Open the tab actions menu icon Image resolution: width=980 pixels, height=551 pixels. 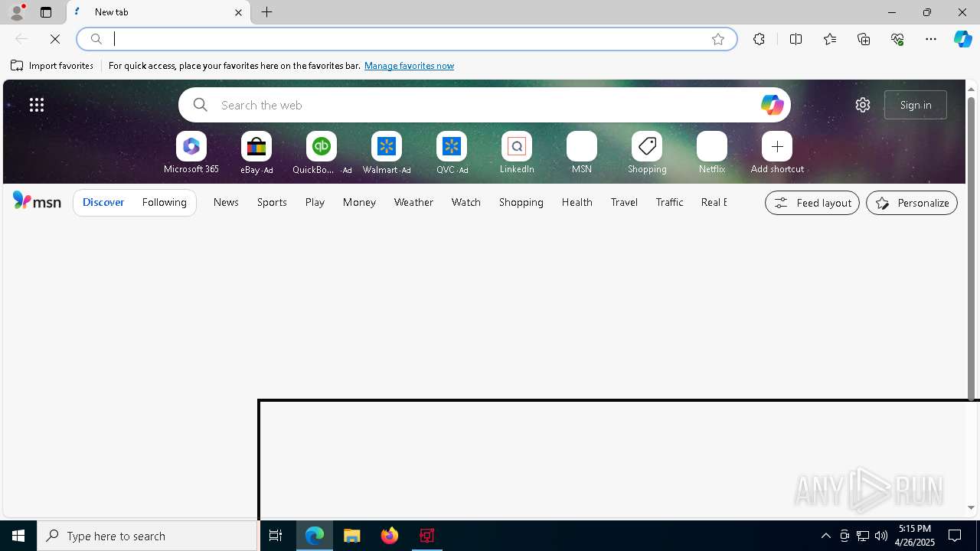pyautogui.click(x=46, y=12)
